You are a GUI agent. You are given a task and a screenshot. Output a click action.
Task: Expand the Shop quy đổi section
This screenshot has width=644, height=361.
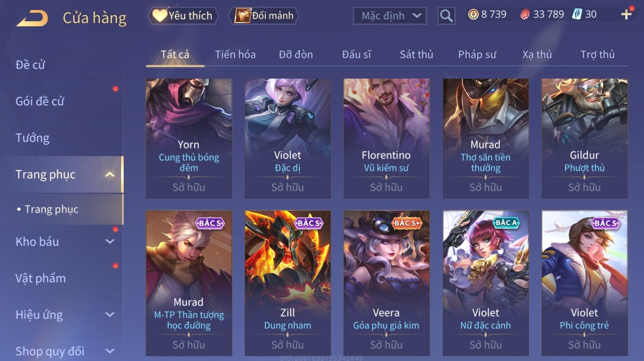click(x=110, y=351)
